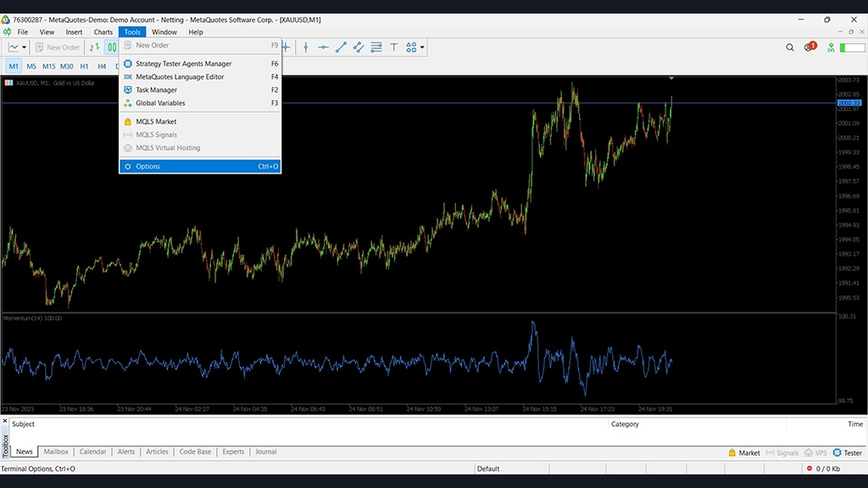
Task: Switch to the Experts tab
Action: (233, 452)
